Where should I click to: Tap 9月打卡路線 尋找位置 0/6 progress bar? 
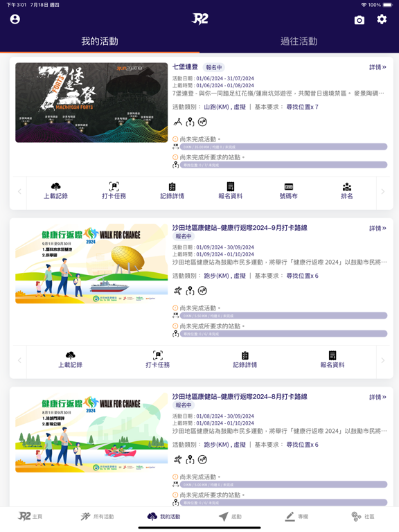click(x=283, y=334)
